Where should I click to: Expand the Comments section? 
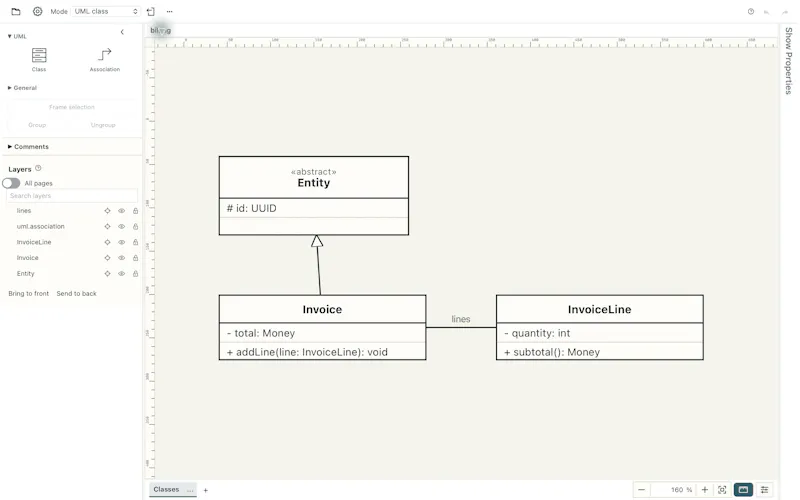coord(29,146)
